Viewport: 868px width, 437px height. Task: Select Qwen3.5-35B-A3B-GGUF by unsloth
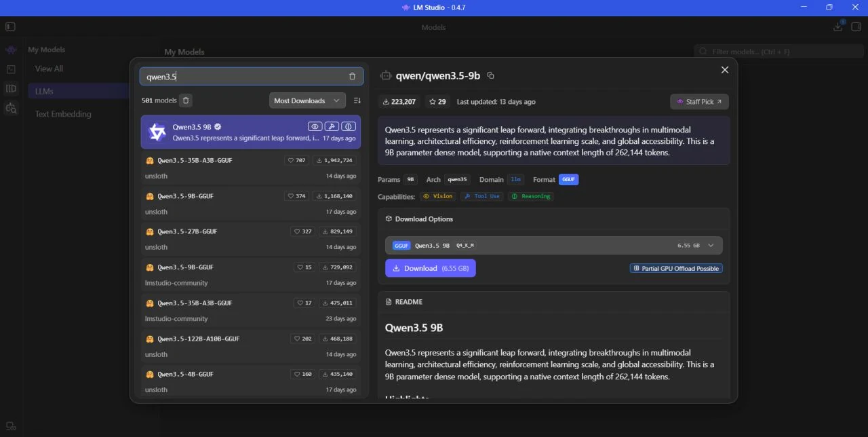coord(250,168)
